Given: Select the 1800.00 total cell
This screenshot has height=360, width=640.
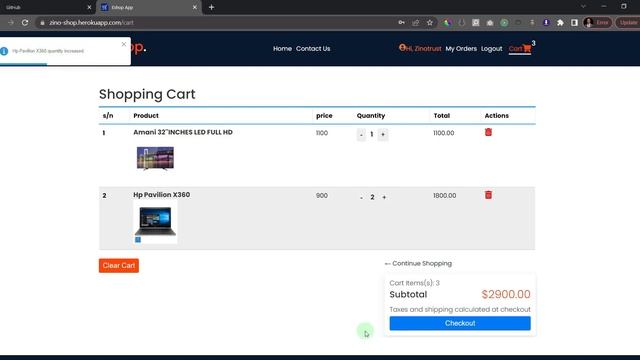Looking at the screenshot, I should tap(444, 196).
